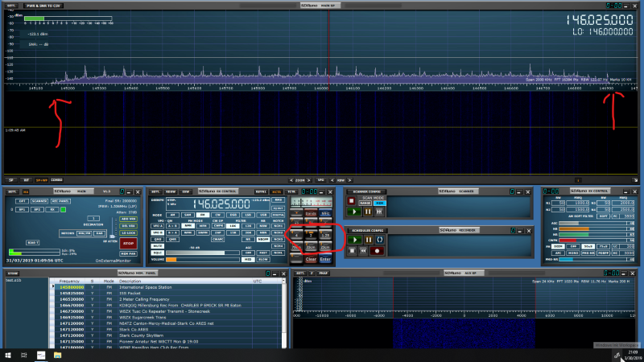Click the MHz key on the keypad
The image size is (644, 362).
(x=325, y=213)
